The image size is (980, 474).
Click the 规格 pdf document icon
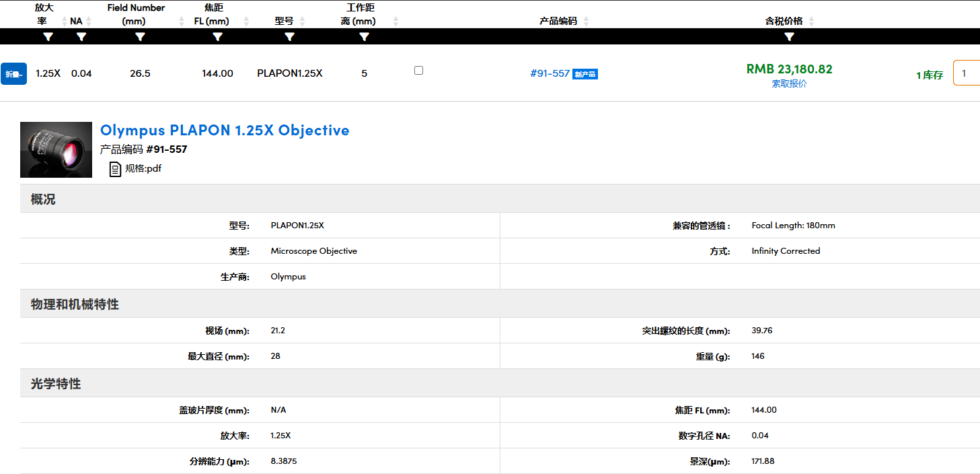point(115,169)
